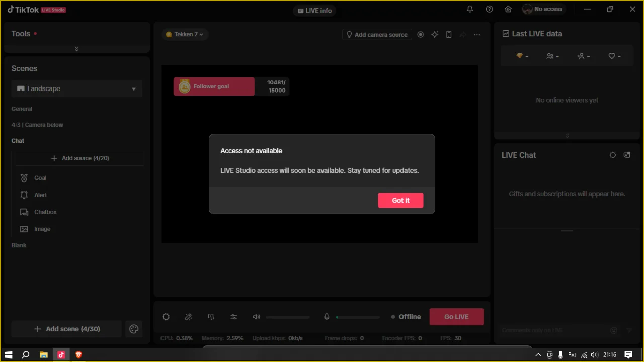Click the magic wand enhance icon
The height and width of the screenshot is (362, 644).
pos(189,317)
